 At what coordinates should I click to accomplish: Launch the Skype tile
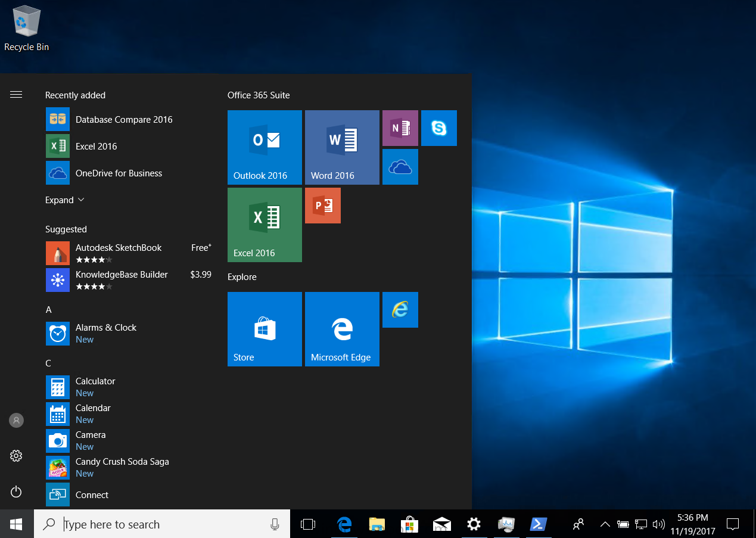tap(439, 128)
